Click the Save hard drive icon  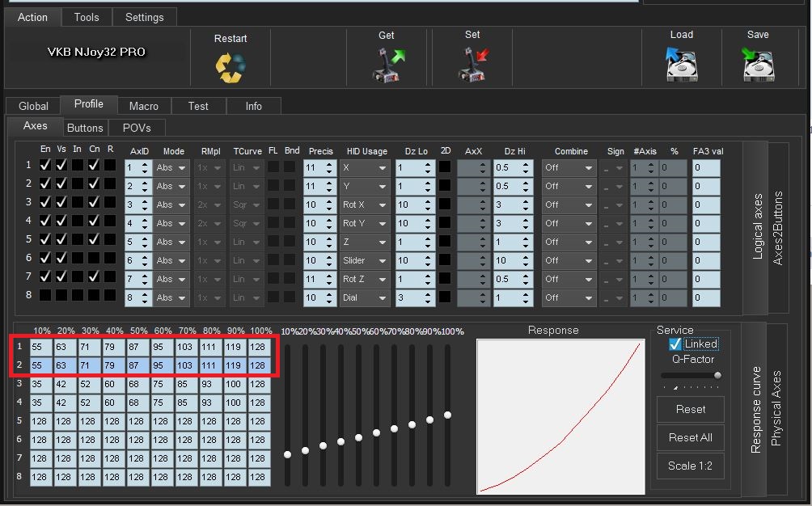tap(758, 64)
